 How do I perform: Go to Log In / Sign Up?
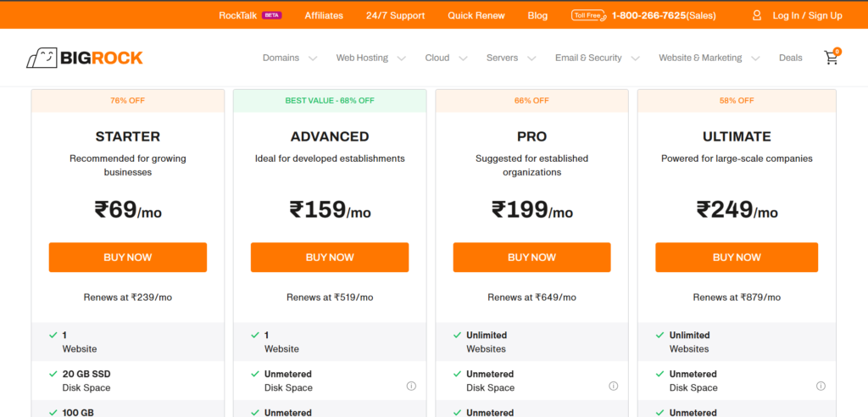pos(807,15)
